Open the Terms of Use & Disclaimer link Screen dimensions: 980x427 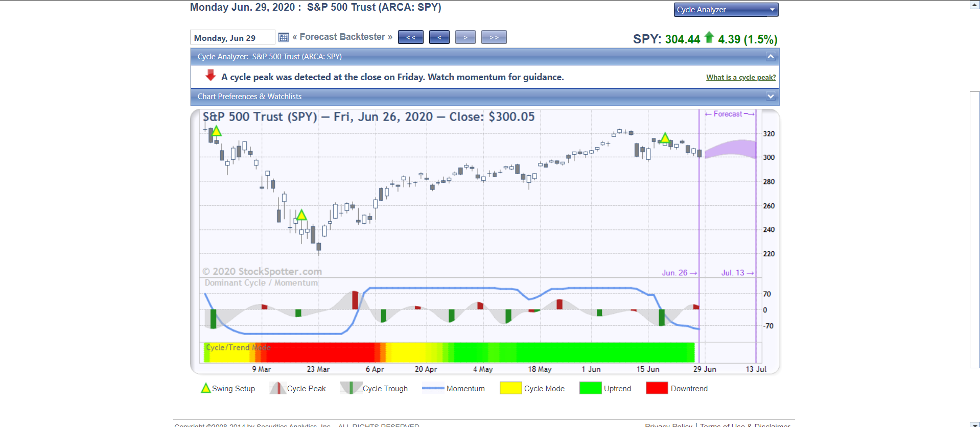click(x=745, y=424)
